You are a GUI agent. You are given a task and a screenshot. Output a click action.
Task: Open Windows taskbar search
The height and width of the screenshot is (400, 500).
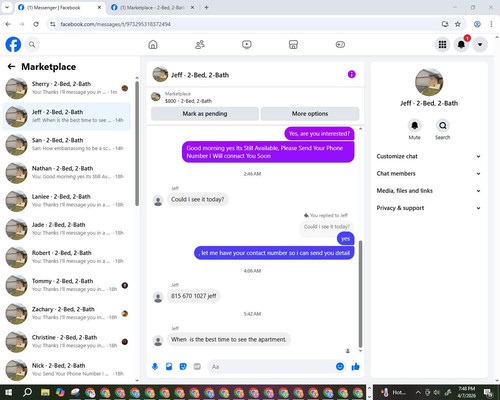click(27, 392)
